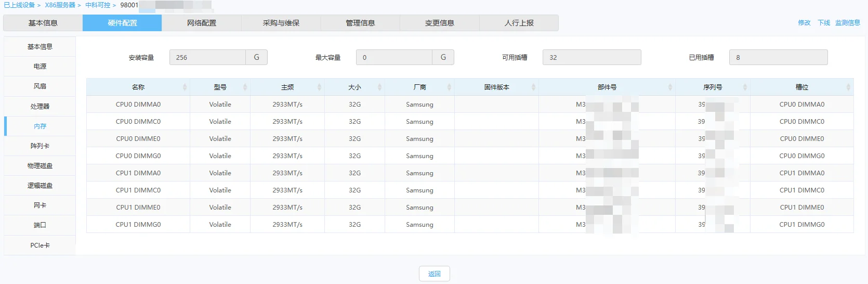
Task: Click Samsung in CPU1 DIMMG0 row
Action: point(419,225)
